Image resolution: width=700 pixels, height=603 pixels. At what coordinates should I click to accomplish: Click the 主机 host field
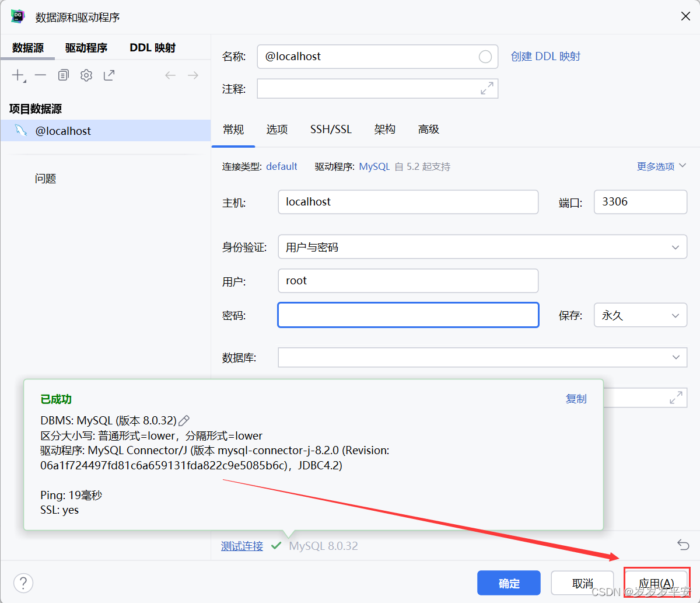tap(408, 202)
